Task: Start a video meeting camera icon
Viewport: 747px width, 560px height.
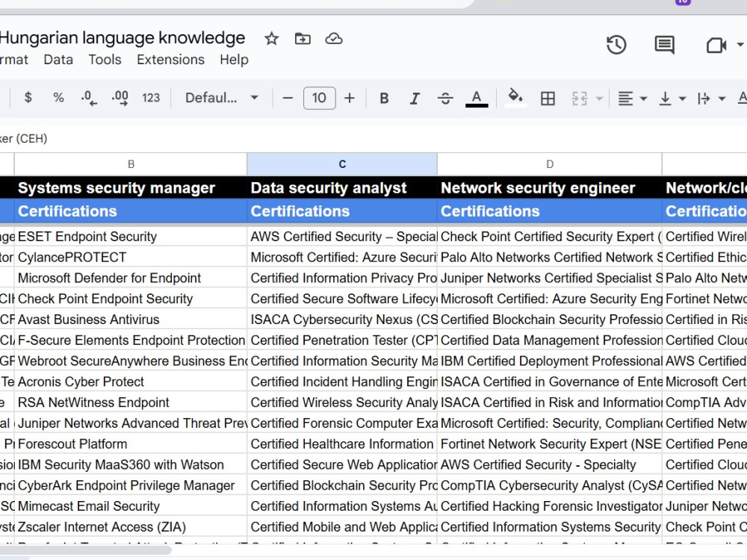Action: pos(716,46)
